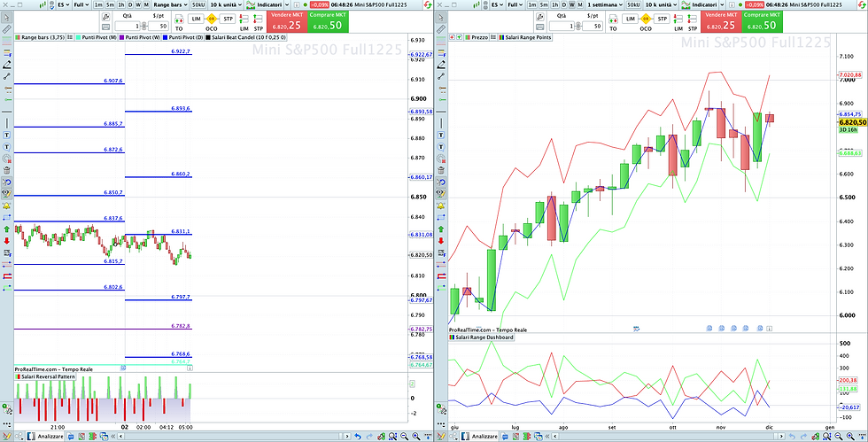Click Vendere MKT sell button in right chart
This screenshot has width=868, height=442.
coord(721,21)
